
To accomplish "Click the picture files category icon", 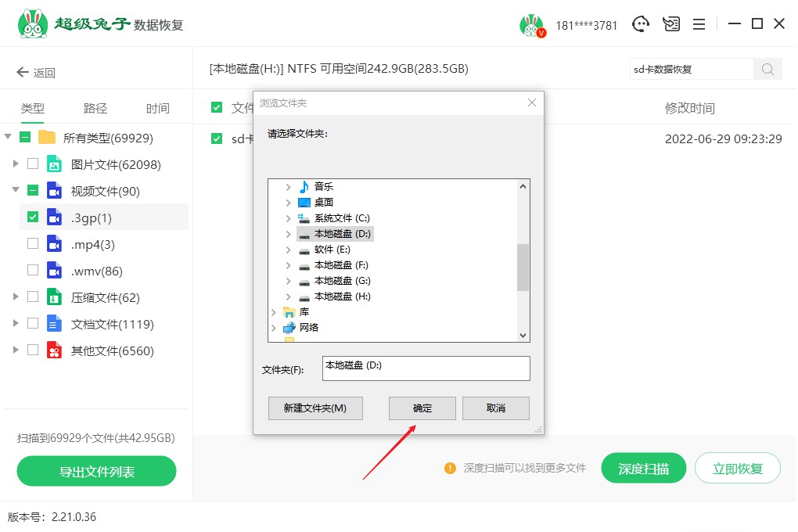I will [54, 164].
